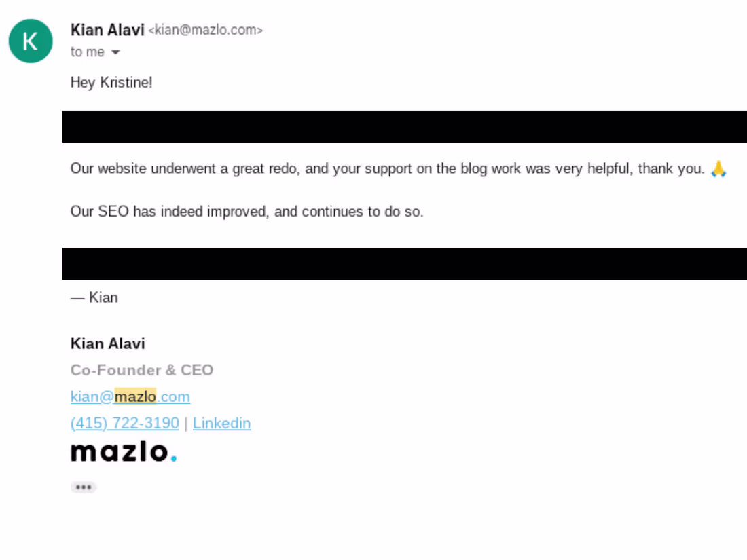Click the praying hands emoji

coord(718,169)
